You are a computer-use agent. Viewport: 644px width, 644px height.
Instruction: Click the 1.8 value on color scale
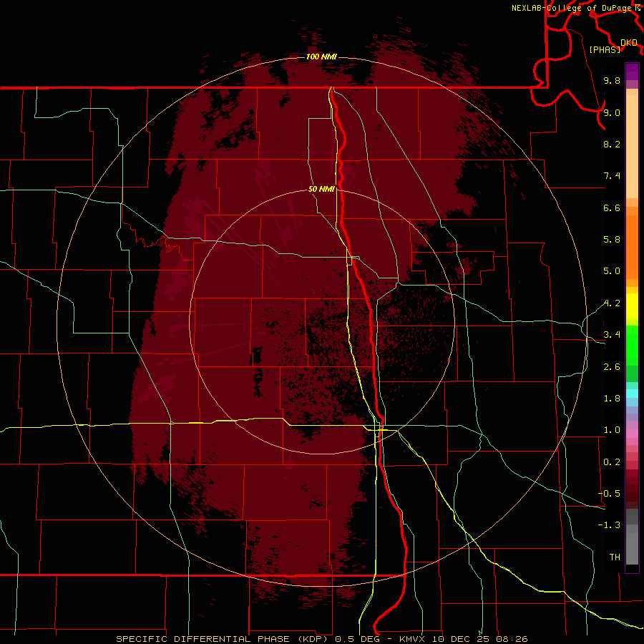pos(612,399)
